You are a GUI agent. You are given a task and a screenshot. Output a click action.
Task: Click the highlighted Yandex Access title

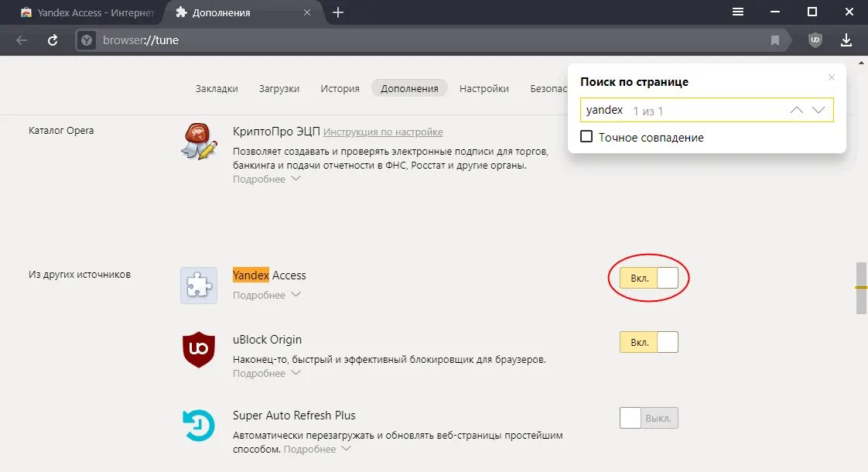(269, 275)
